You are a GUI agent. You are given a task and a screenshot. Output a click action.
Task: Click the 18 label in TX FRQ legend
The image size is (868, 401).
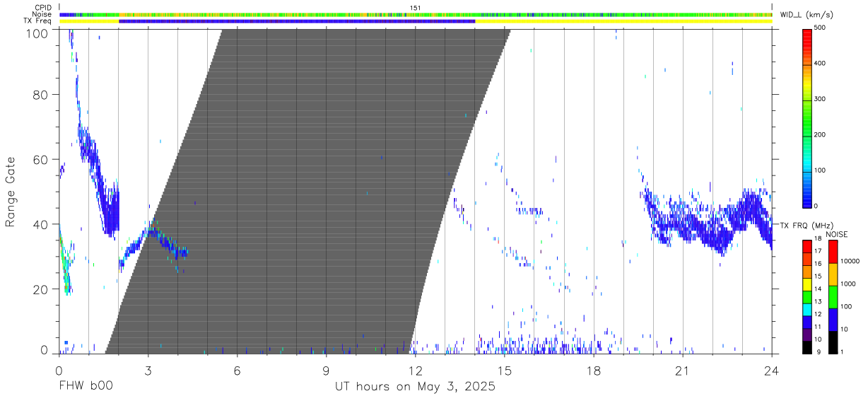[818, 240]
